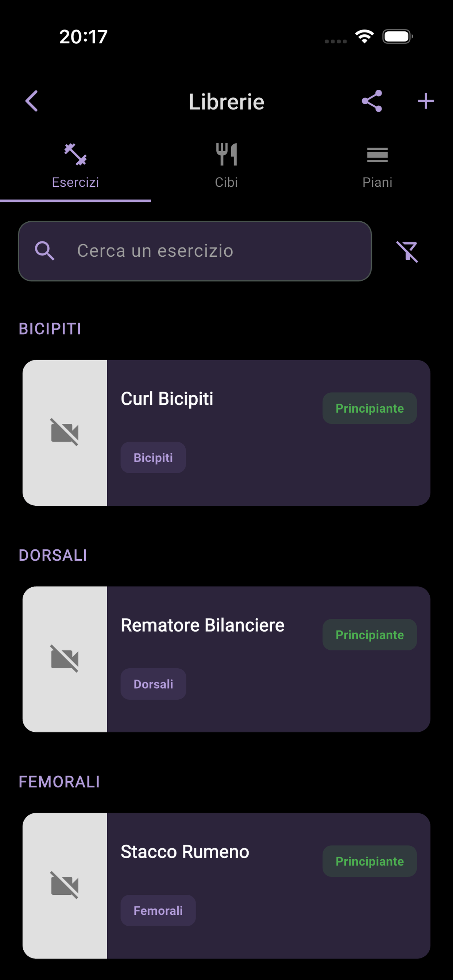Focus the 'Cerca un esercizio' search field
Image resolution: width=453 pixels, height=980 pixels.
tap(213, 251)
